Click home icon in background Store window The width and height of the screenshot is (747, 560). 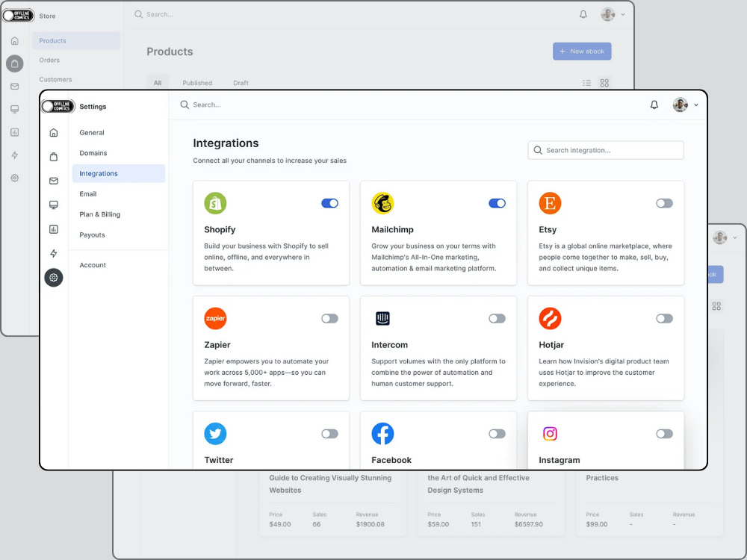coord(15,40)
